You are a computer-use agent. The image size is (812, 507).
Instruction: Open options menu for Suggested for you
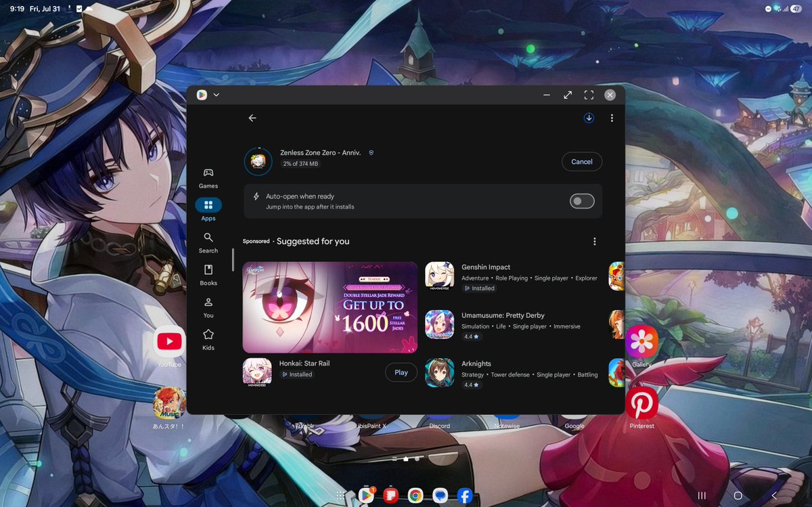(x=595, y=242)
